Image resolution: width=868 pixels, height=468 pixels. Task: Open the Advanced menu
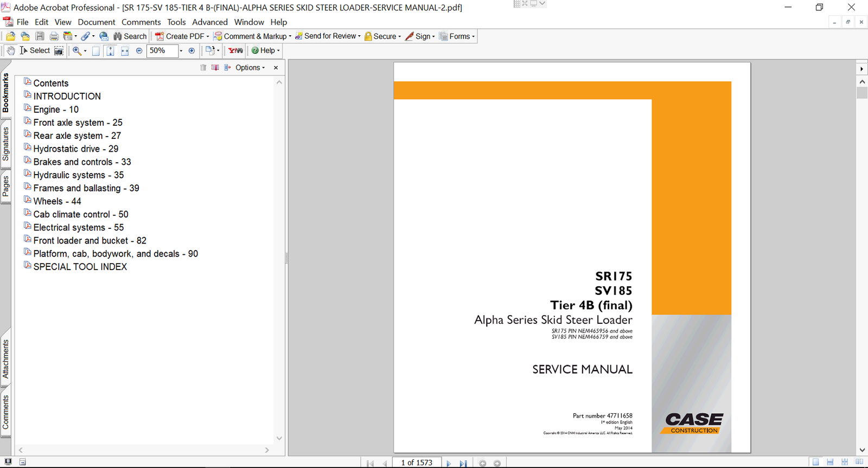209,22
